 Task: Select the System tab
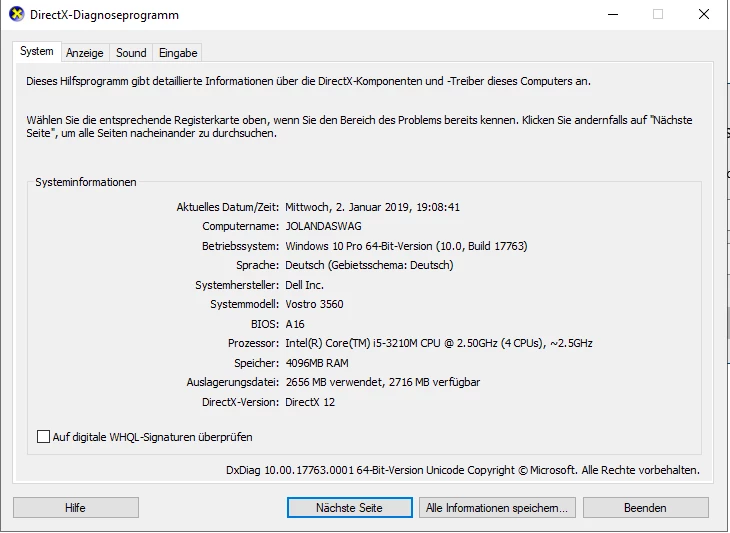[37, 51]
